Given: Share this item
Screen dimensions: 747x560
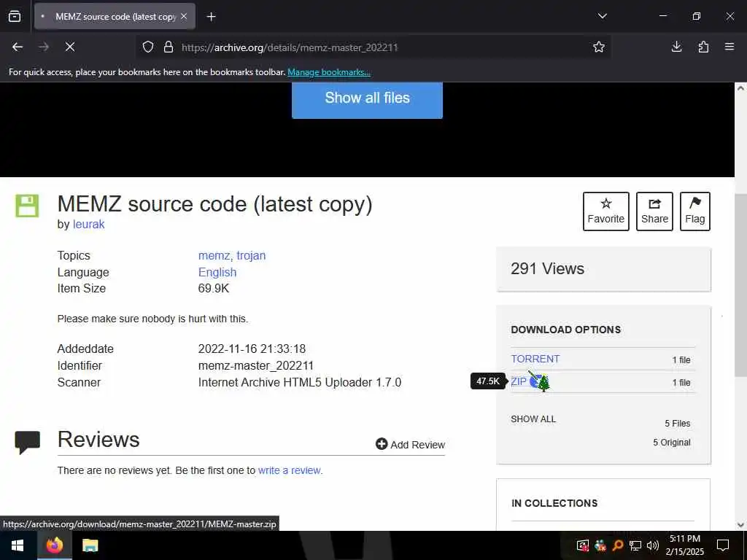Looking at the screenshot, I should (x=654, y=211).
